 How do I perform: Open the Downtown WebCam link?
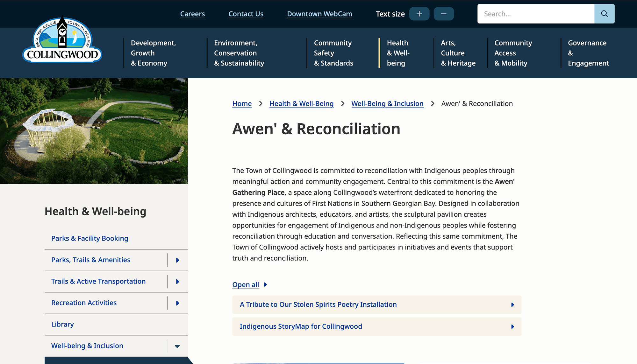[319, 14]
